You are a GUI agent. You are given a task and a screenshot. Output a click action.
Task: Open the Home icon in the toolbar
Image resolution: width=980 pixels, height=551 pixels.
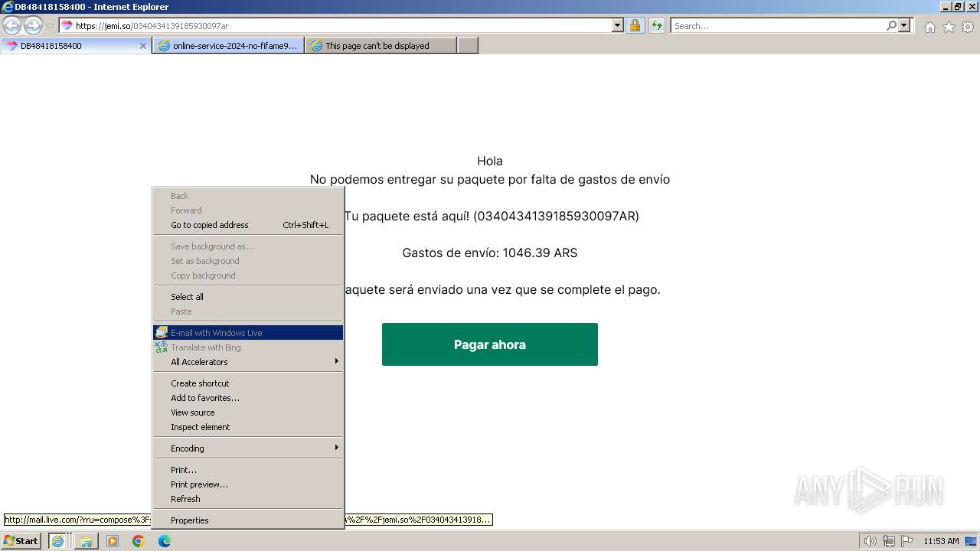pyautogui.click(x=929, y=27)
